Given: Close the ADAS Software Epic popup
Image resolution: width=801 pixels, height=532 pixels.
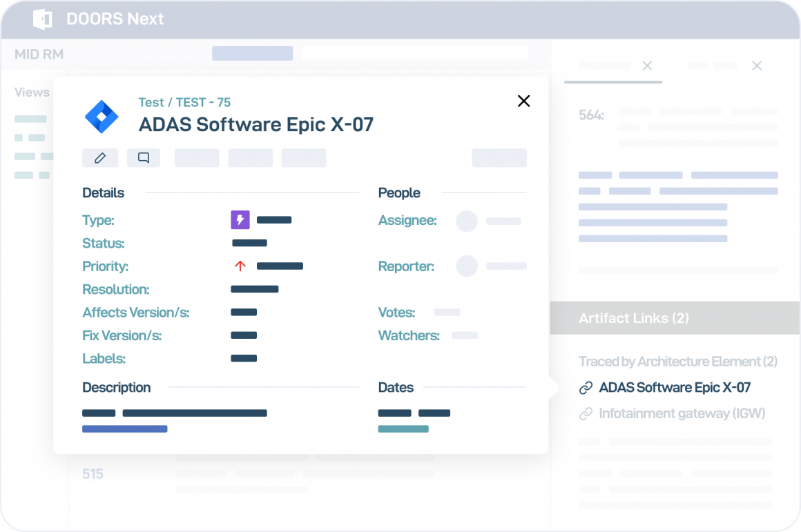Looking at the screenshot, I should tap(524, 101).
